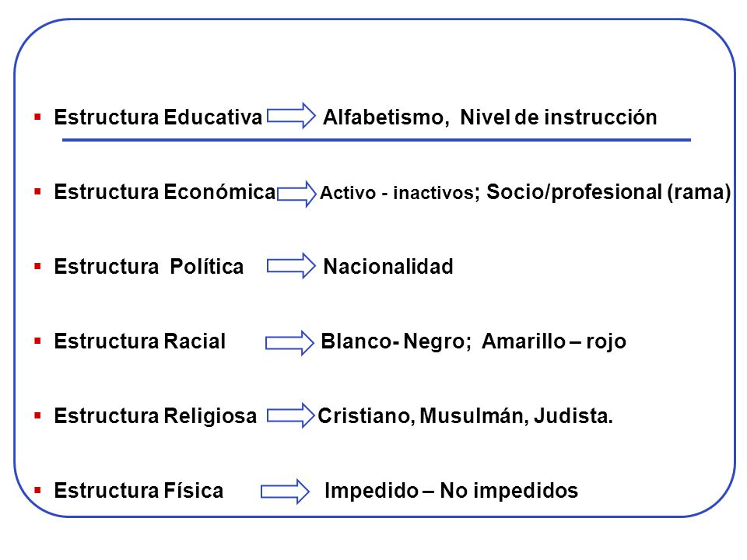The width and height of the screenshot is (747, 560).
Task: Click the arrow after Estructura Educativa
Action: coord(291,116)
